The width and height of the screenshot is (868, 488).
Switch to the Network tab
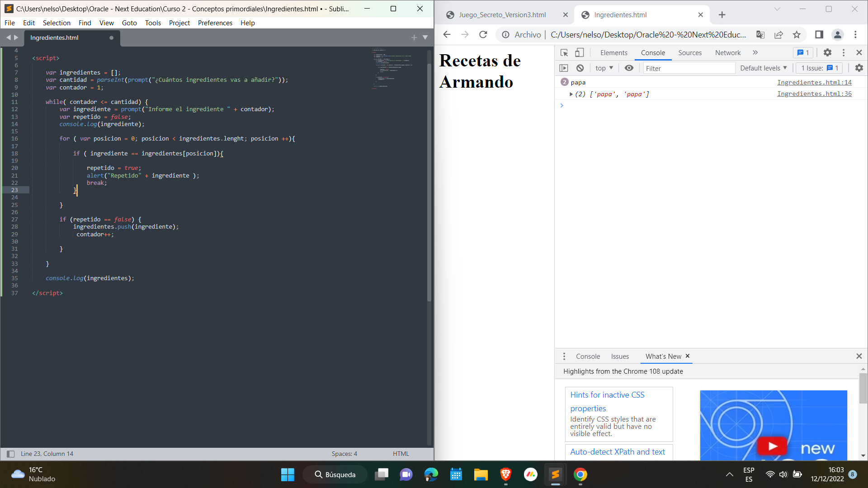click(x=728, y=53)
